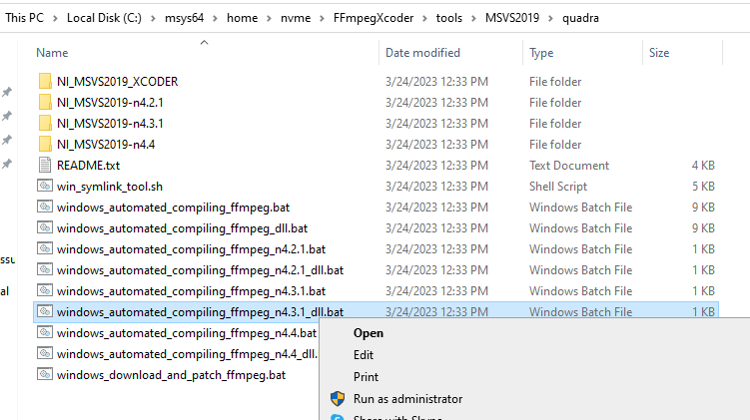Viewport: 750px width, 420px height.
Task: Open the chevron dropdown after FFmpegXcoder
Action: click(x=425, y=18)
